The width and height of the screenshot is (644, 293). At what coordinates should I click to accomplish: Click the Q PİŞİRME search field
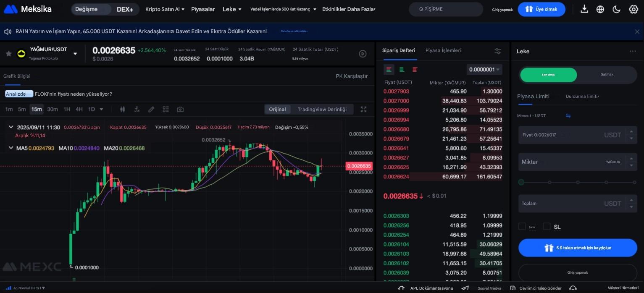(445, 9)
